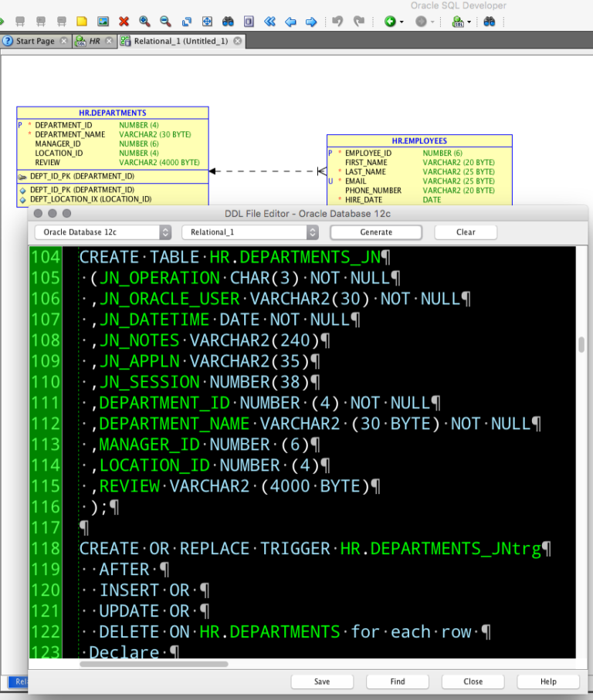Viewport: 593px width, 700px height.
Task: Click the yellow New Note toolbar icon
Action: tap(82, 21)
